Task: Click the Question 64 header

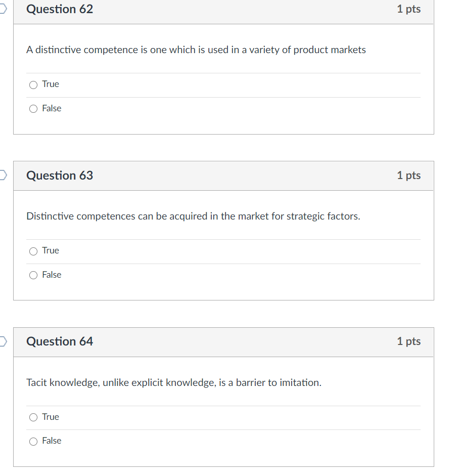Action: point(59,341)
